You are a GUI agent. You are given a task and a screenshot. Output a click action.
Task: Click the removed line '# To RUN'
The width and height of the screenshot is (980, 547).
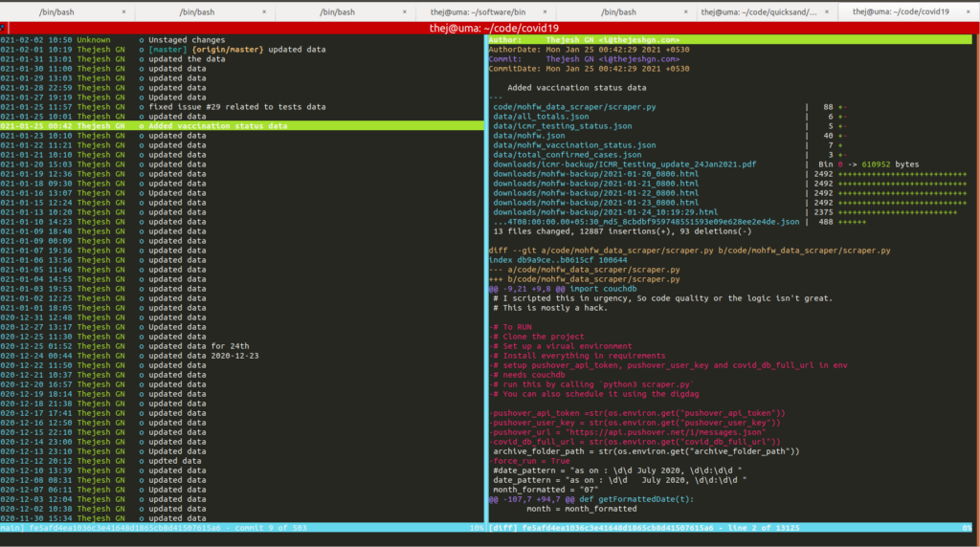click(510, 327)
